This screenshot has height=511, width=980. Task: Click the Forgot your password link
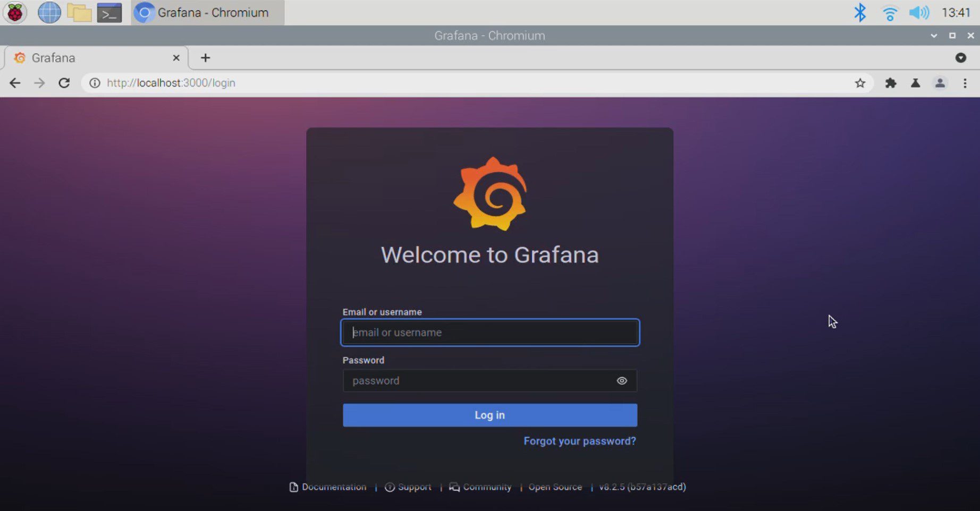(579, 441)
